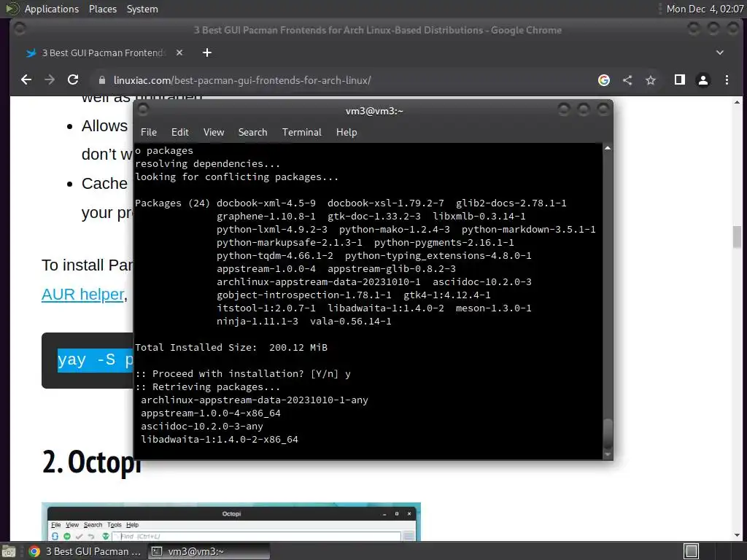This screenshot has width=747, height=560.
Task: Click ':: Retrieving packages...' line
Action: pyautogui.click(x=207, y=386)
